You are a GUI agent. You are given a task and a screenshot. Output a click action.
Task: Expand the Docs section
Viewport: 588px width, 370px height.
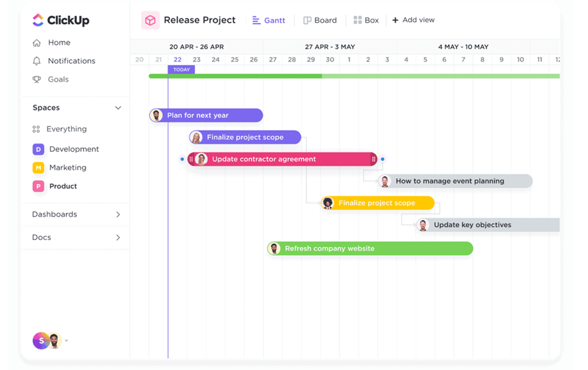tap(118, 238)
